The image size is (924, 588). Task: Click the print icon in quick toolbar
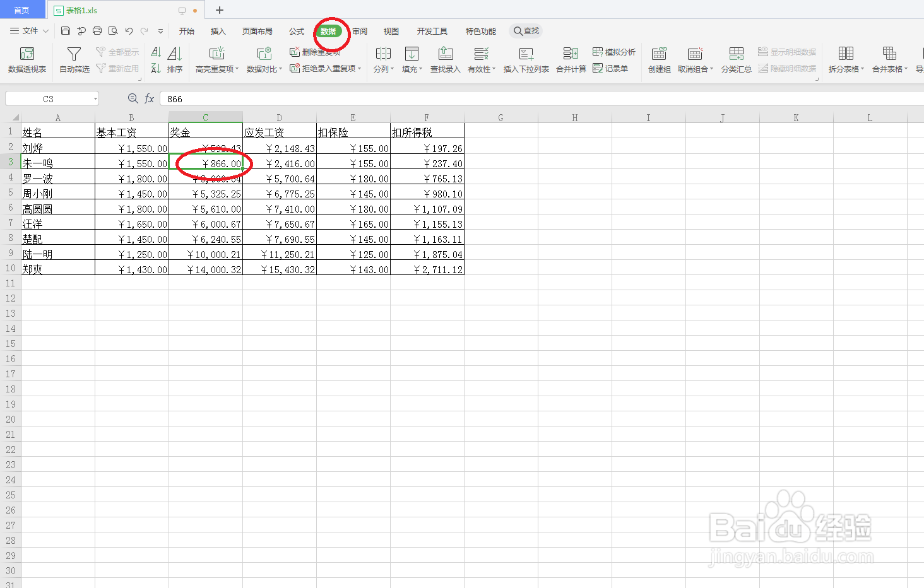(x=97, y=30)
